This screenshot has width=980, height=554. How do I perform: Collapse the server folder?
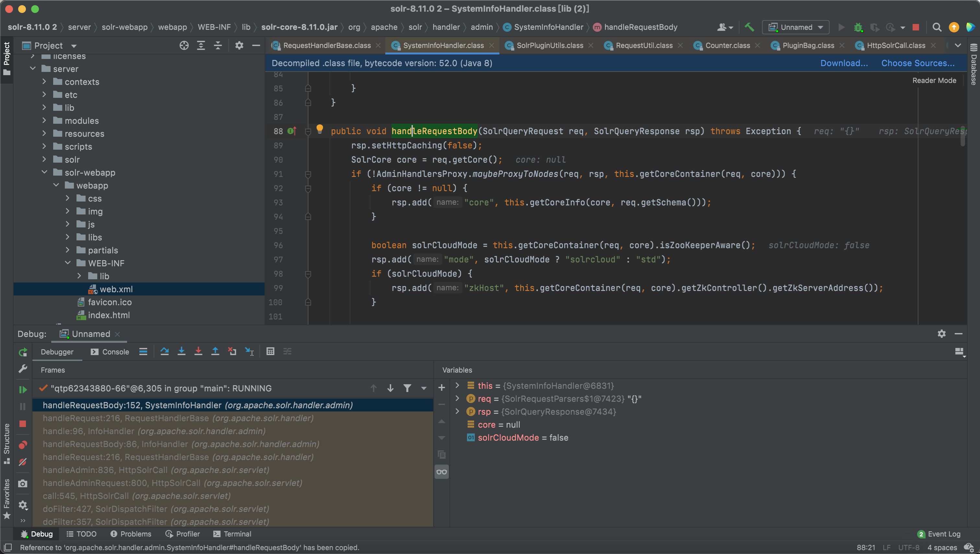(33, 68)
